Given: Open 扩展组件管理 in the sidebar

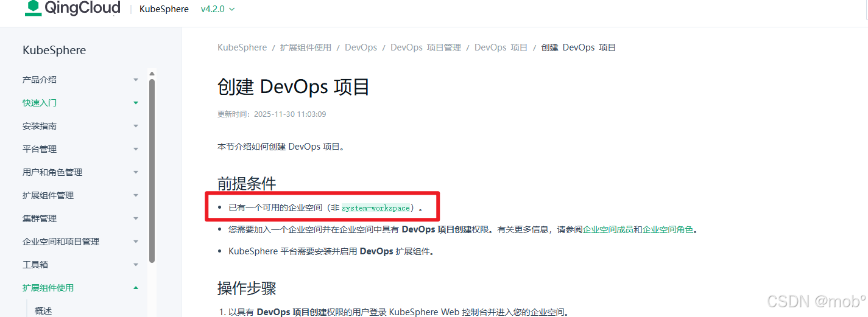Looking at the screenshot, I should (x=48, y=195).
